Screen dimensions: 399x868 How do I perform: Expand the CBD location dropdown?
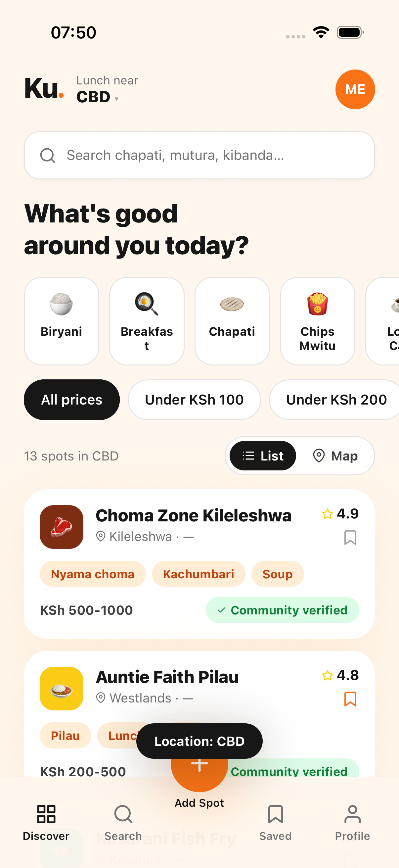[x=98, y=97]
